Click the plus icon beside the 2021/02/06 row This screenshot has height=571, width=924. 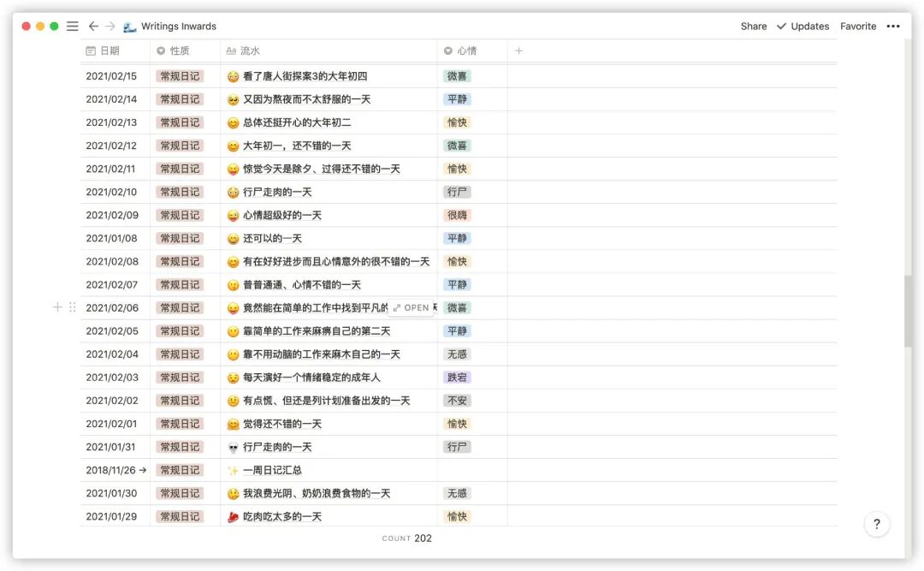57,306
